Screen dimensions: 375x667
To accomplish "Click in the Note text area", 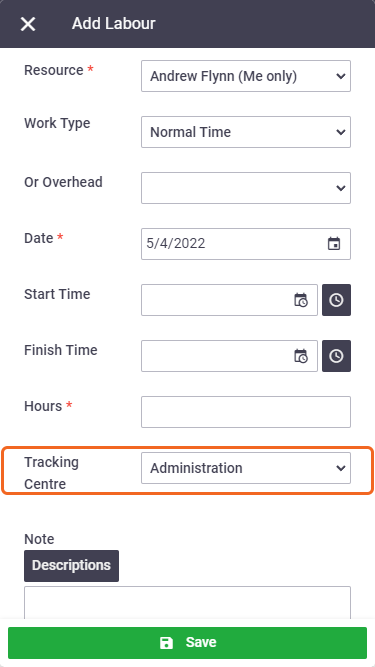I will [x=188, y=603].
